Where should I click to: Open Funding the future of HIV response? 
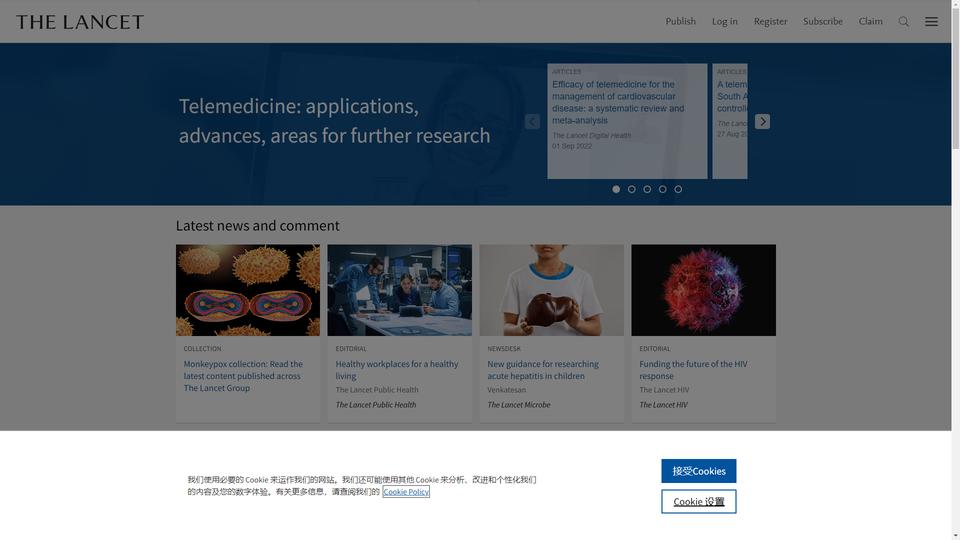[693, 370]
